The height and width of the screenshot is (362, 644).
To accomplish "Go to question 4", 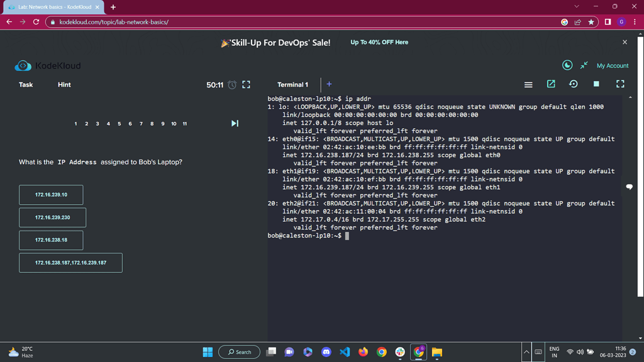I will (x=108, y=124).
